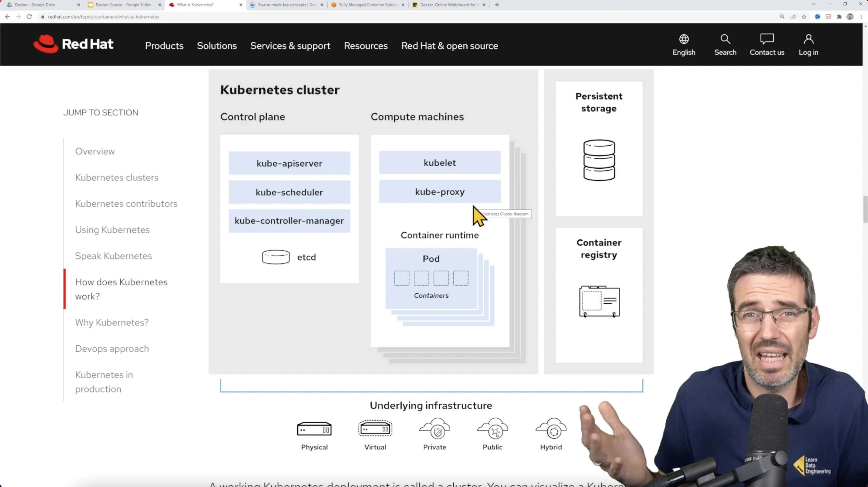This screenshot has width=868, height=487.
Task: Open the tab search dropdown chevron
Action: coord(813,4)
